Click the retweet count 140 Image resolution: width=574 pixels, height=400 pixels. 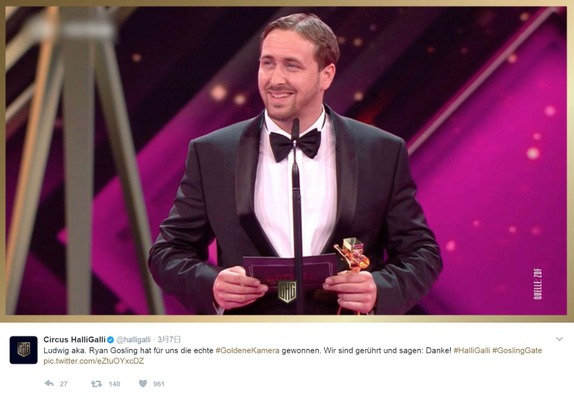[x=114, y=384]
